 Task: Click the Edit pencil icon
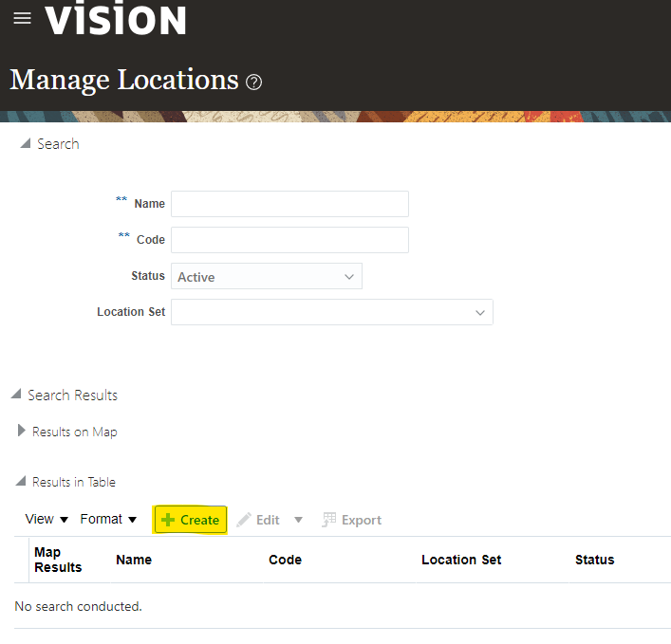(244, 520)
